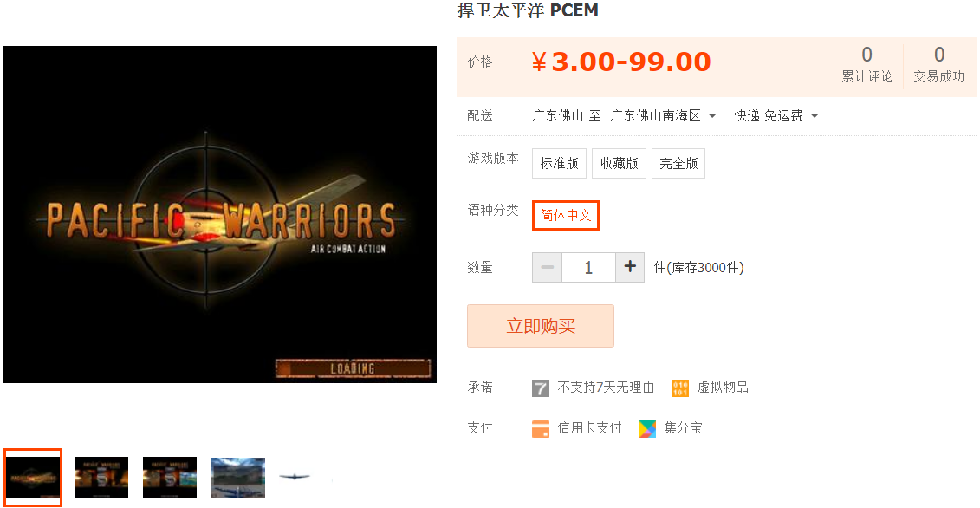
Task: Open the 交易成功 transaction count link
Action: pyautogui.click(x=938, y=65)
